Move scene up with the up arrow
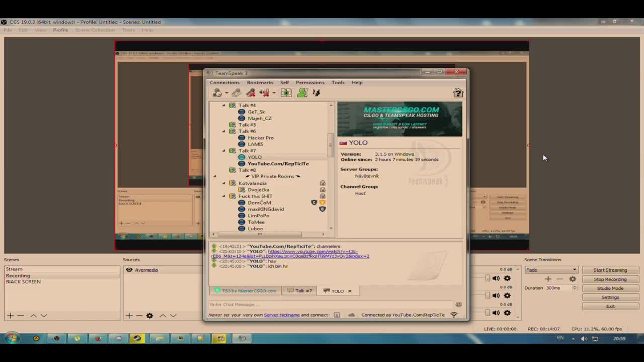 [x=33, y=315]
